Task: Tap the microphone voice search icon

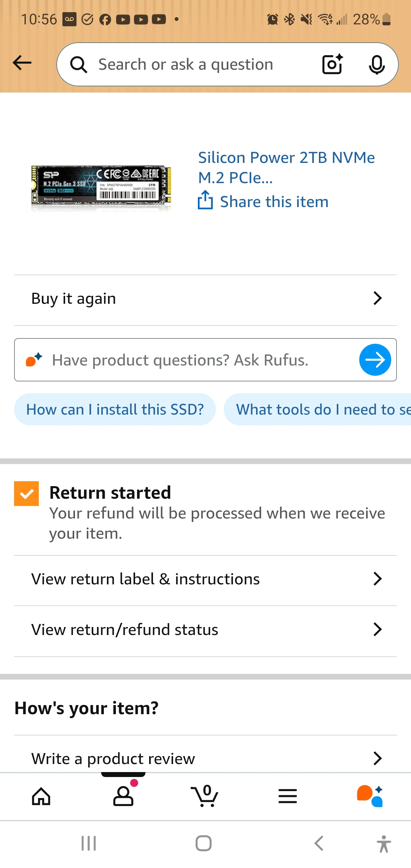Action: (376, 64)
